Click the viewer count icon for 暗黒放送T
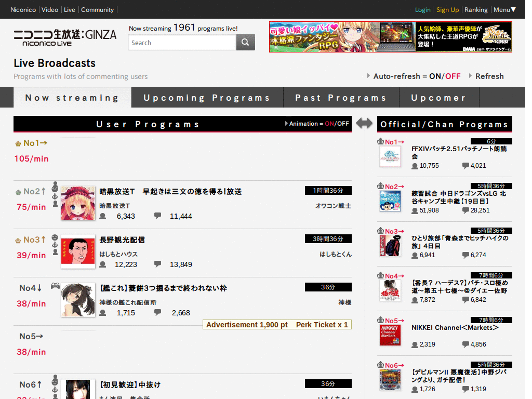The height and width of the screenshot is (399, 532). [103, 216]
